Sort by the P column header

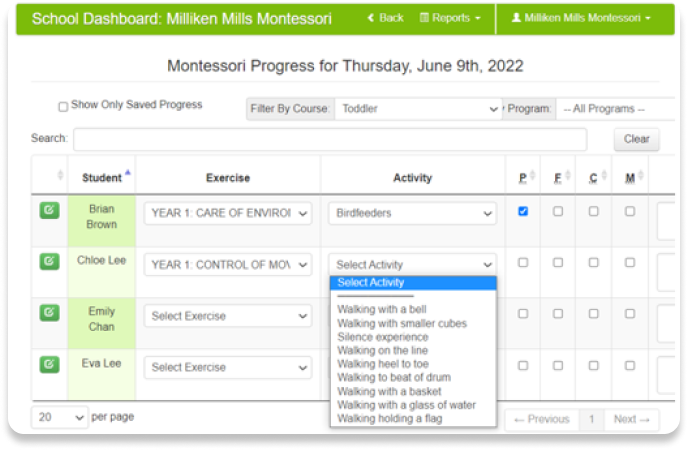point(523,178)
